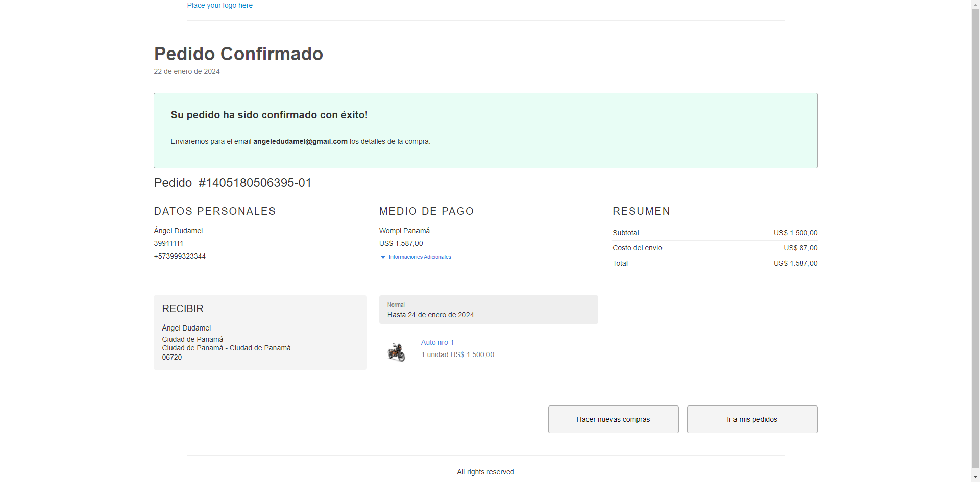Click the scrollbar down arrow

point(975,477)
